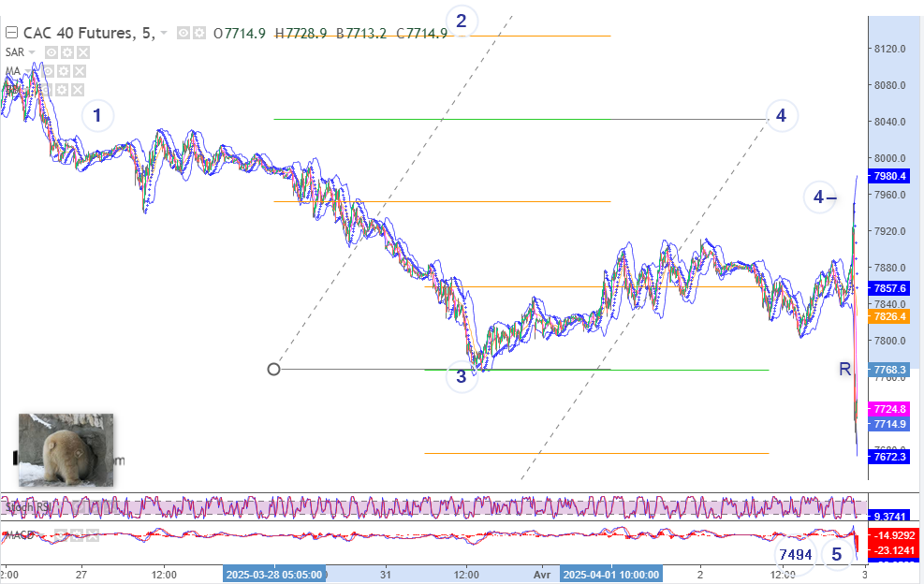
Task: Click the SAR indicator label
Action: point(15,52)
